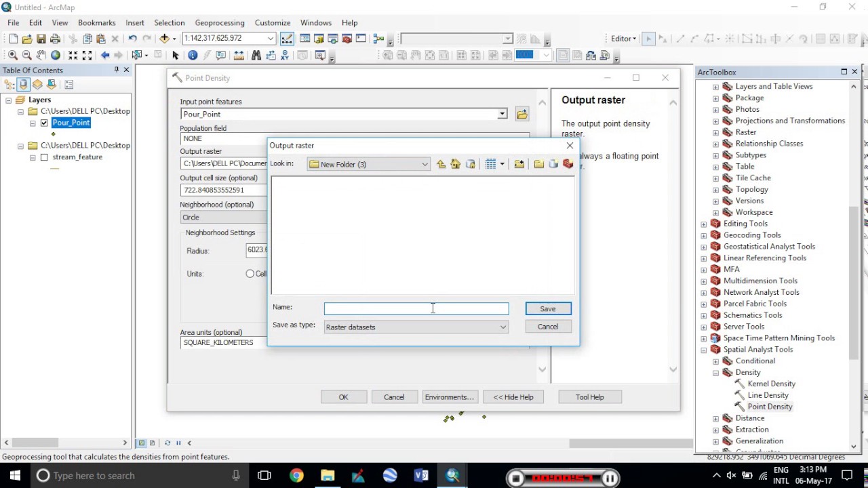Click the Up One Level icon in Output raster dialog
Screen dimensions: 868x488
[x=441, y=164]
